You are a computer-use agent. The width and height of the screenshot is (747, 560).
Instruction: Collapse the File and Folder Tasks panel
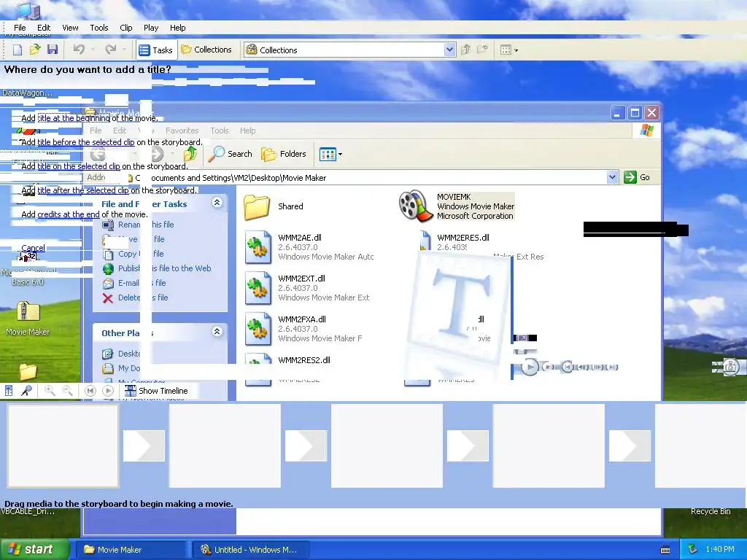pos(217,203)
